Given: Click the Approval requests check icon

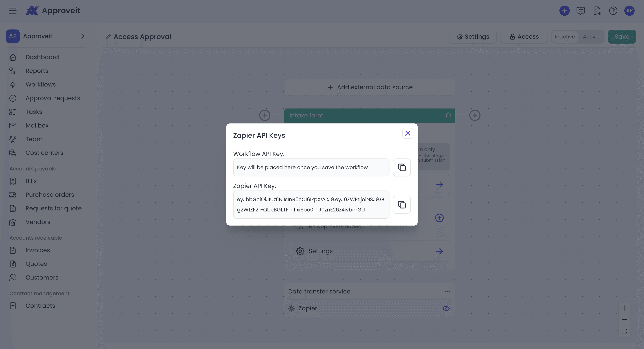Looking at the screenshot, I should pyautogui.click(x=13, y=98).
